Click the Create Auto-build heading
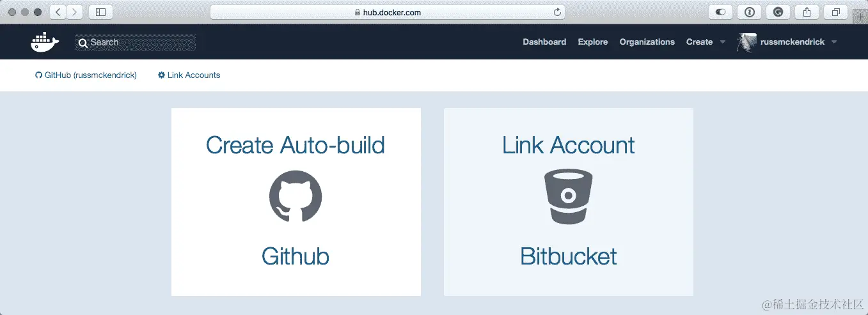 tap(296, 145)
